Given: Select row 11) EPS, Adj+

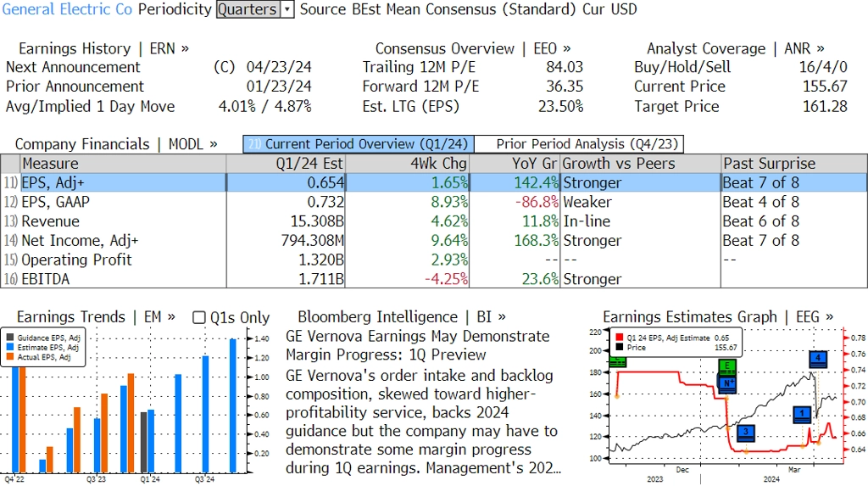Looking at the screenshot, I should (x=434, y=183).
